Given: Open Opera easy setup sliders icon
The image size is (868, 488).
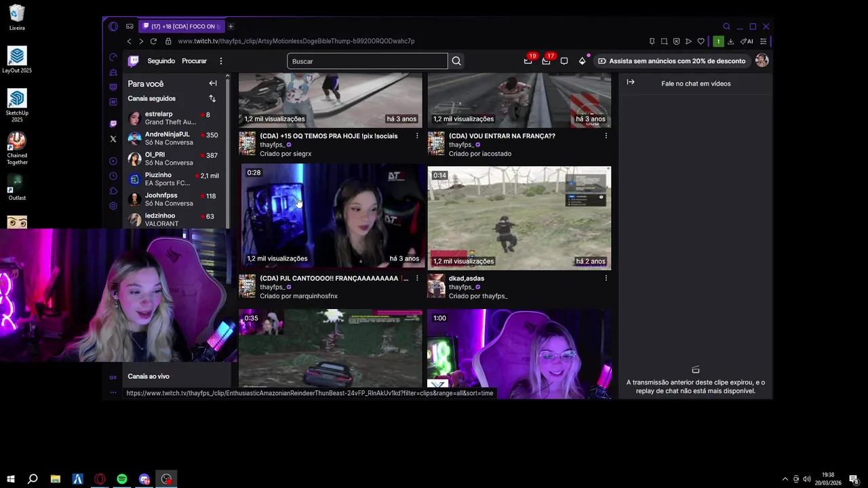Looking at the screenshot, I should point(763,41).
